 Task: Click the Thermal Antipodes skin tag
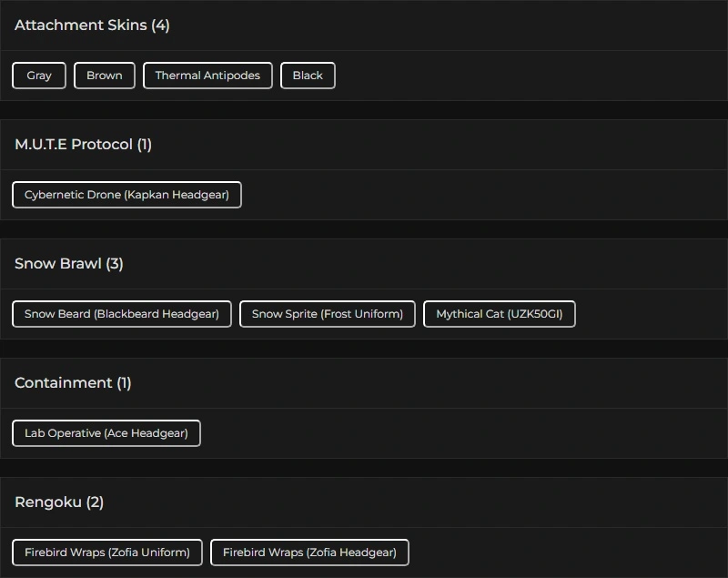pos(207,76)
